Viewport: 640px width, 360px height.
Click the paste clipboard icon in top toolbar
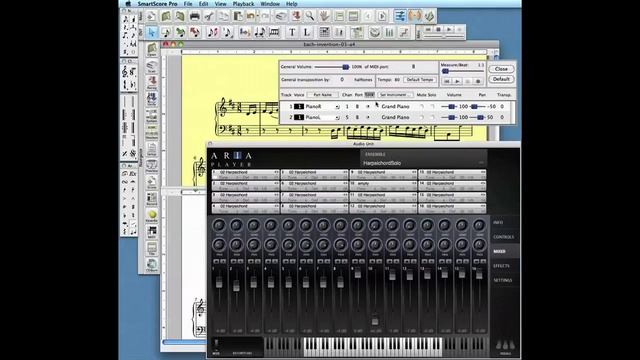238,16
